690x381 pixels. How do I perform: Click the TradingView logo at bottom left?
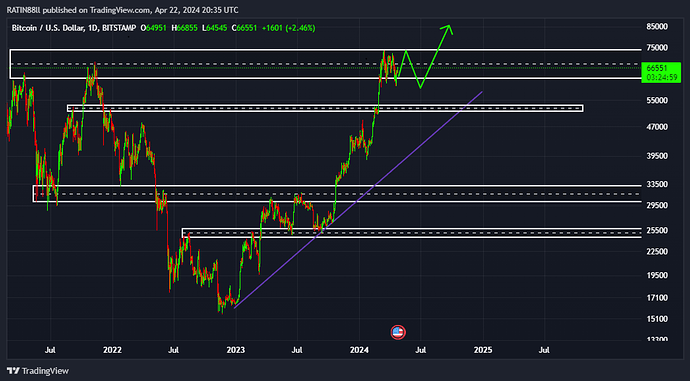38,371
